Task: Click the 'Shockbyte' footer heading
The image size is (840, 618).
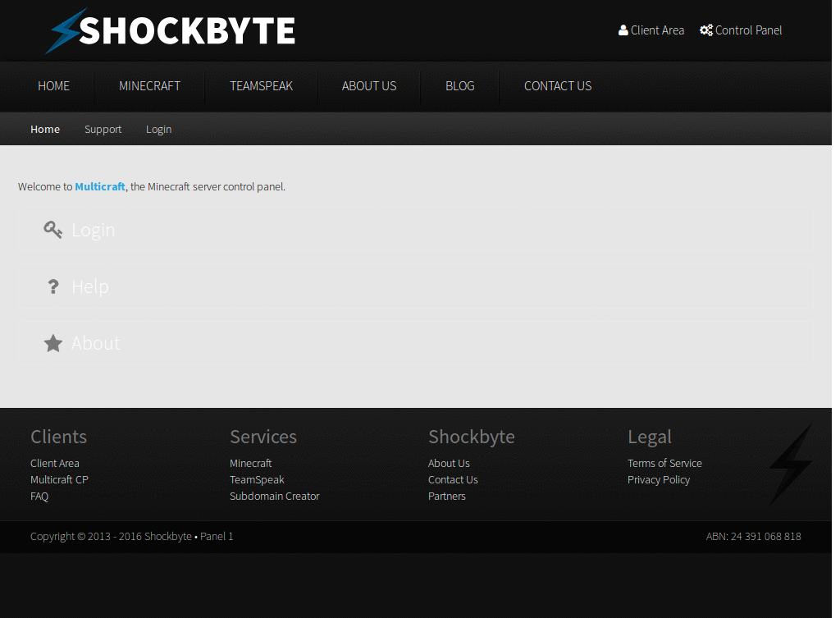Action: point(472,437)
